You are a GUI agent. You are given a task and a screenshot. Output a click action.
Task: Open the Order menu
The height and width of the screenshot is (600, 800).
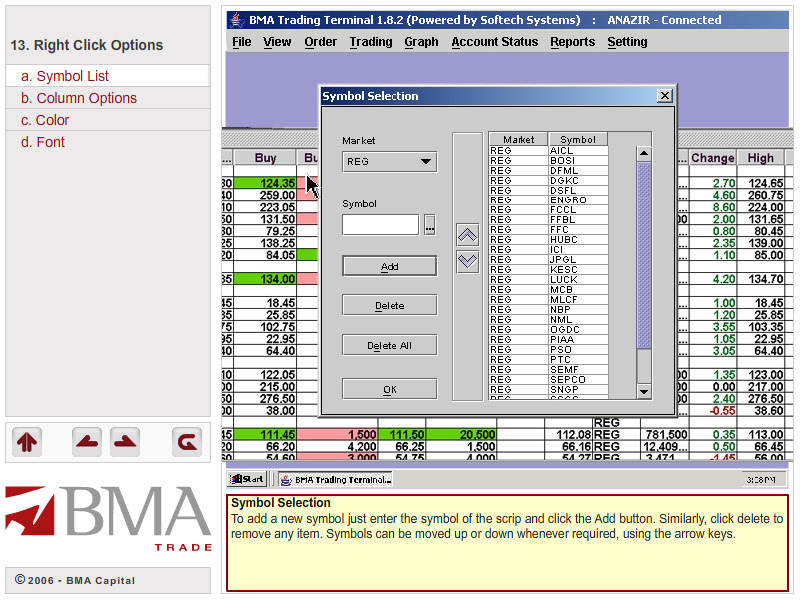point(320,42)
